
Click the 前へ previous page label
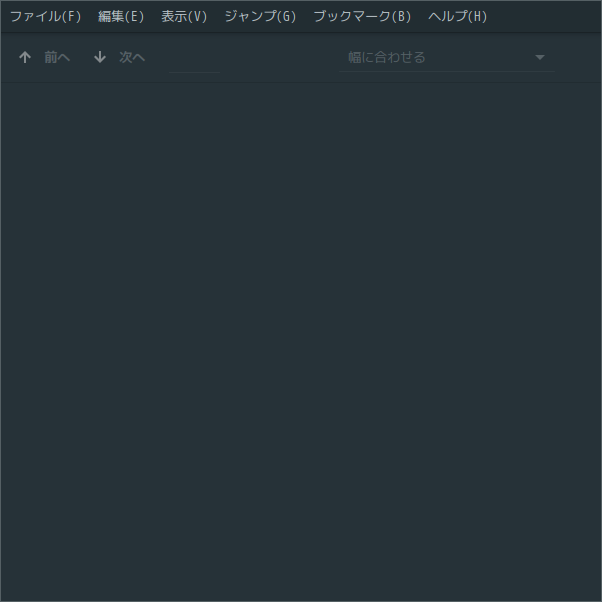(57, 57)
